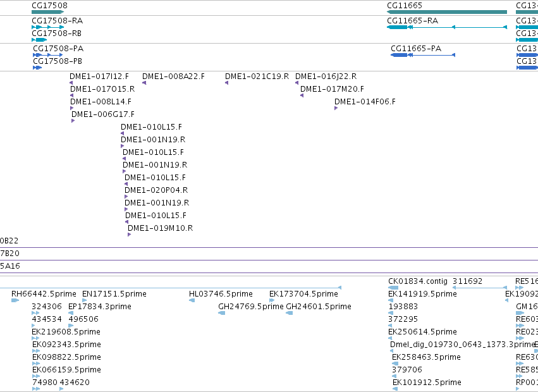Click EST 434534
Image resolution: width=538 pixels, height=392 pixels.
click(47, 319)
